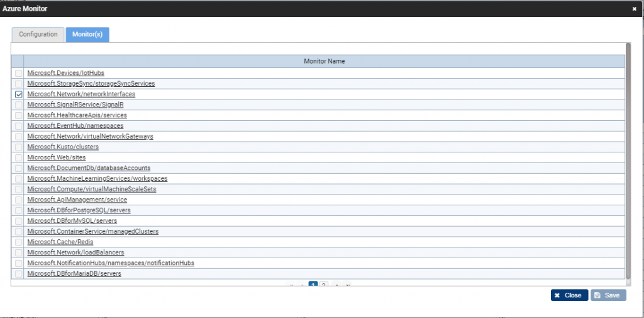Image resolution: width=644 pixels, height=318 pixels.
Task: Enable the DBforPostgreSQL/servers checkbox
Action: (18, 210)
